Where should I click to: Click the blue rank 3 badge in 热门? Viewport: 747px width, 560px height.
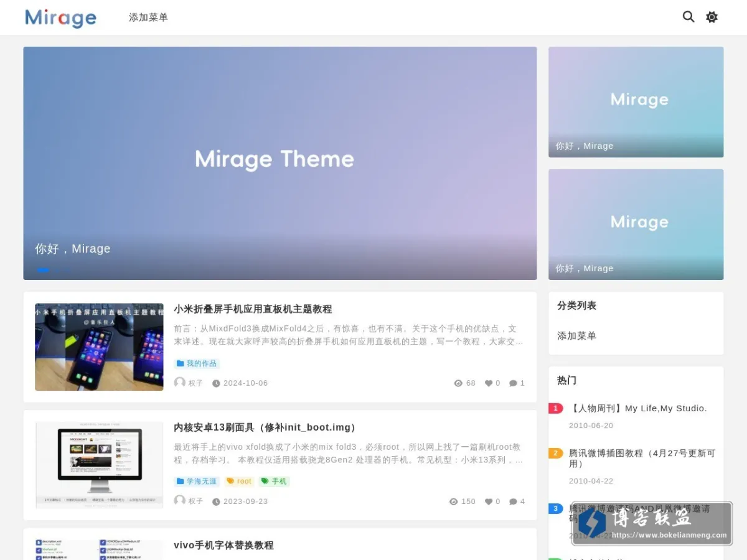(x=555, y=508)
